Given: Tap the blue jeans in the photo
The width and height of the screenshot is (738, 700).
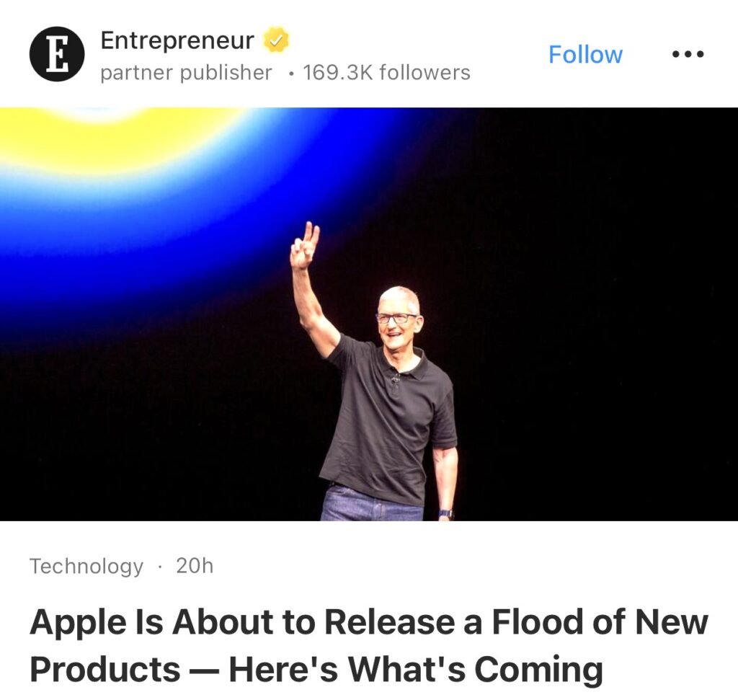Looking at the screenshot, I should tap(372, 504).
